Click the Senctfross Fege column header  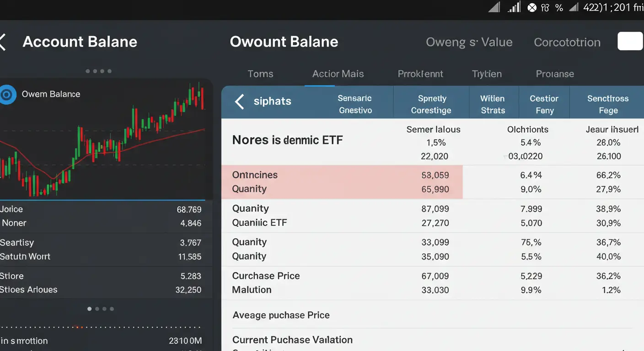pos(608,104)
